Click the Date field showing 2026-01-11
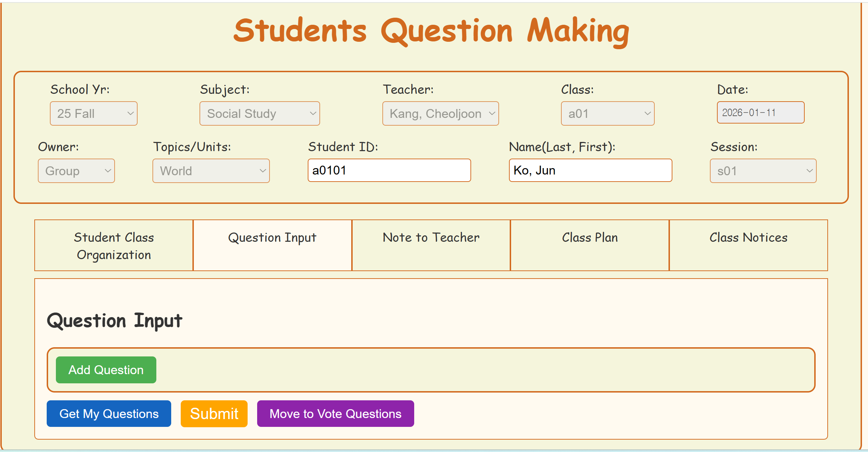Screen dimensions: 868x452 point(760,113)
